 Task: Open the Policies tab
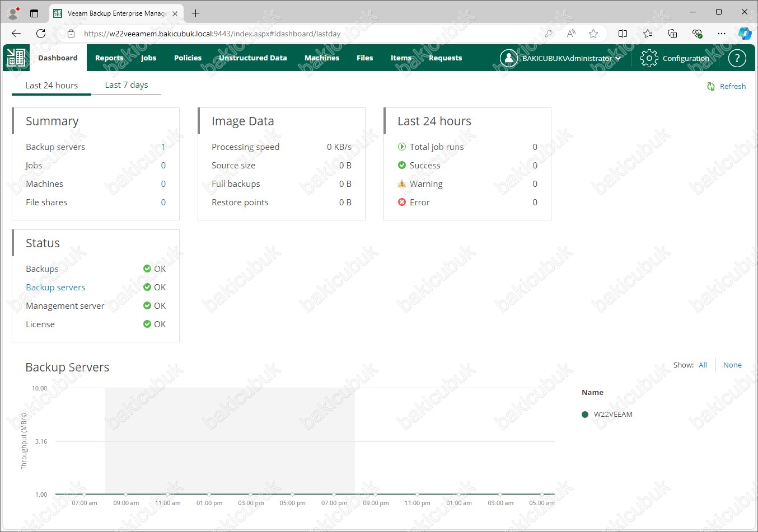tap(188, 58)
